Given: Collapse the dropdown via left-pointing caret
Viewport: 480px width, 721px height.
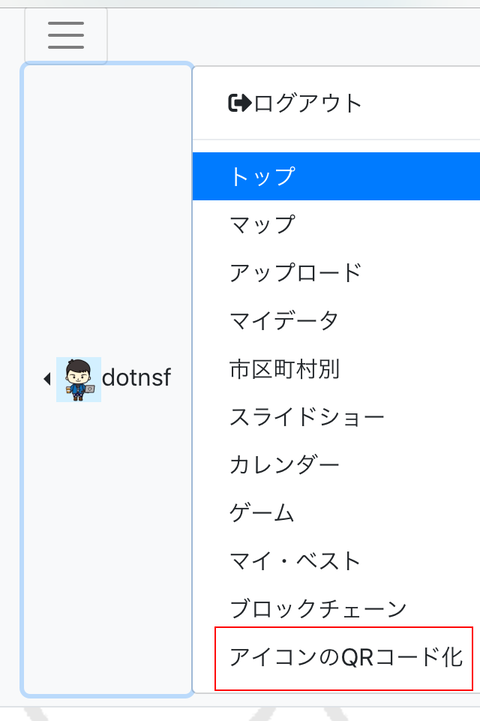Looking at the screenshot, I should pos(47,379).
